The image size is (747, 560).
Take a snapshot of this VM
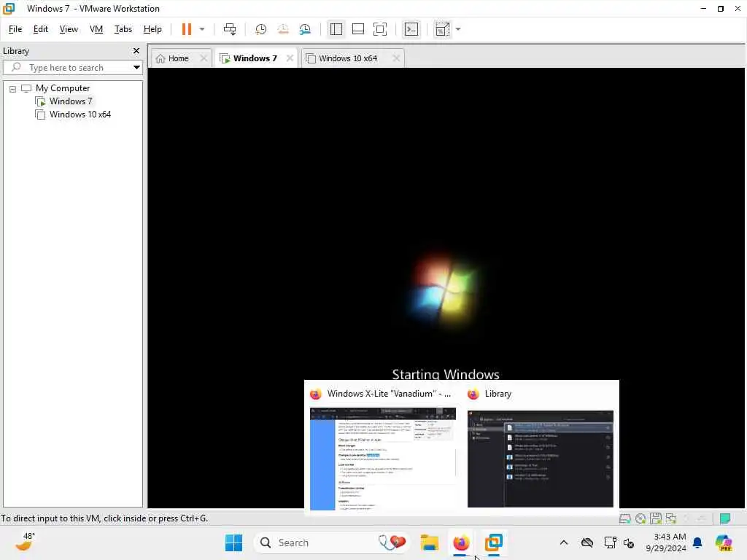(260, 29)
